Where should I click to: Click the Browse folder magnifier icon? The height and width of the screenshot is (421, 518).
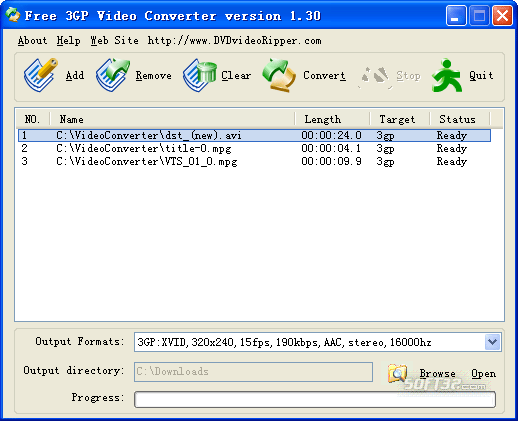pos(398,373)
